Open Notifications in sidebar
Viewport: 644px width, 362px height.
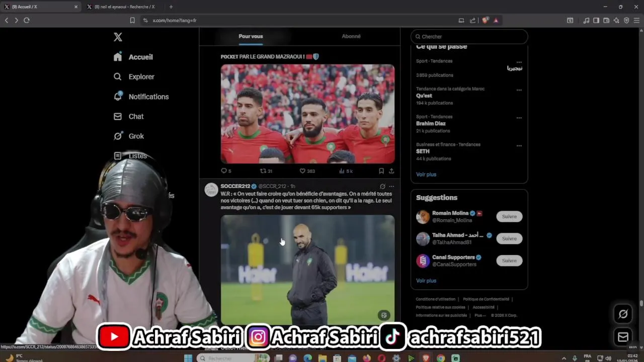tap(141, 97)
